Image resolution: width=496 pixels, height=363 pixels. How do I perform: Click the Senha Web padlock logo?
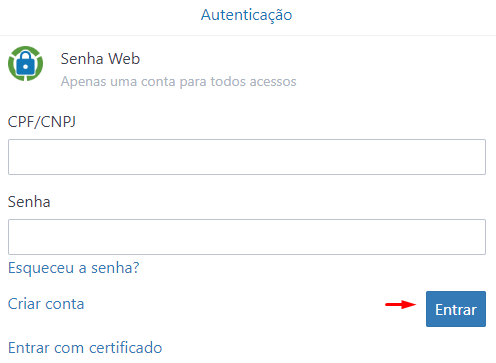[26, 63]
